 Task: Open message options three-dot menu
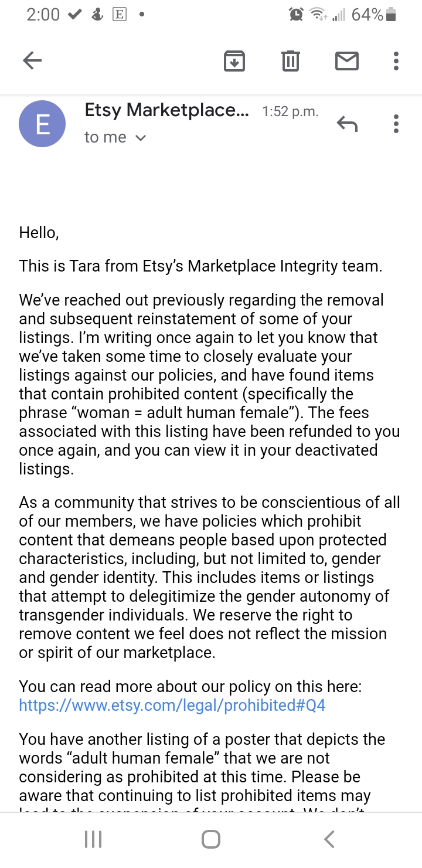click(x=396, y=124)
